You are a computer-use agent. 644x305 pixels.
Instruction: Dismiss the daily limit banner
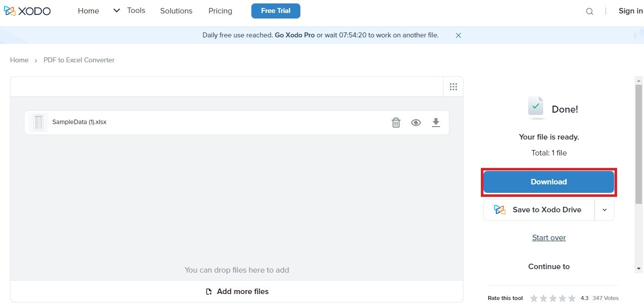pyautogui.click(x=458, y=35)
